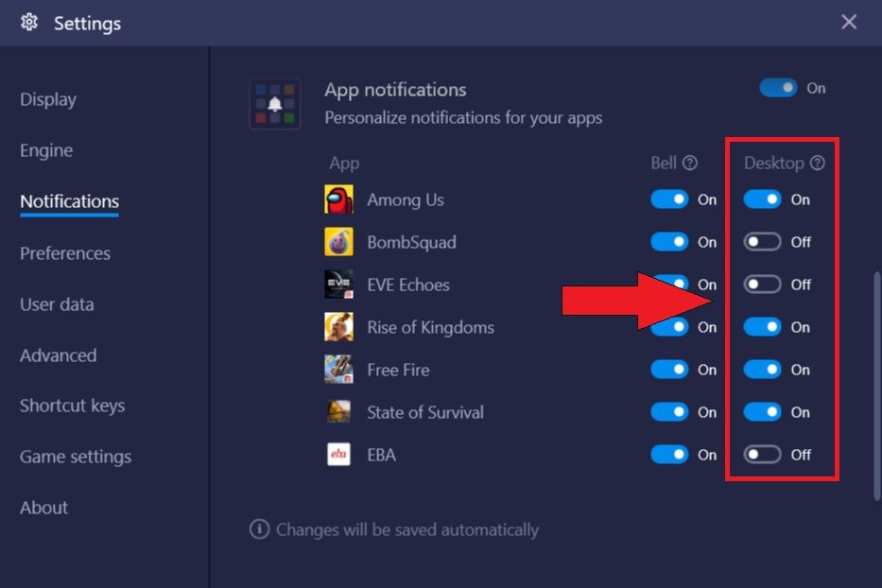Disable Desktop notifications for State of Survival
This screenshot has width=882, height=588.
tap(762, 412)
